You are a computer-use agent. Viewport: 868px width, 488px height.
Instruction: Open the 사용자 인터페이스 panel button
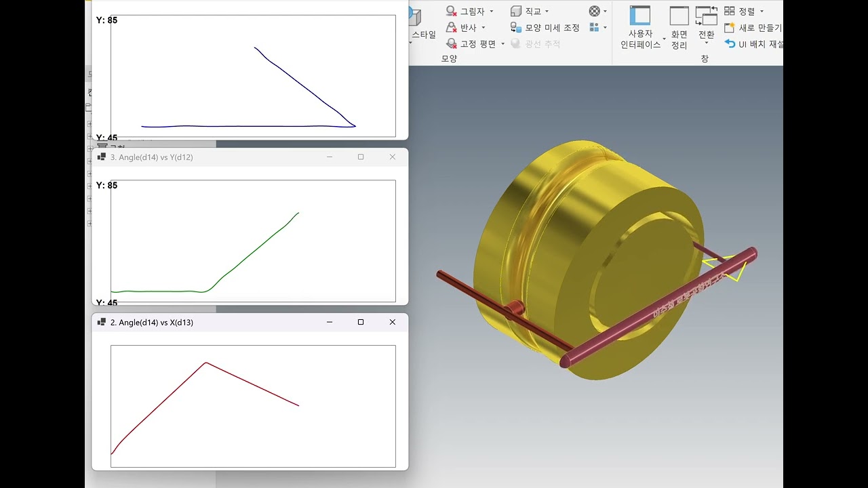[640, 27]
